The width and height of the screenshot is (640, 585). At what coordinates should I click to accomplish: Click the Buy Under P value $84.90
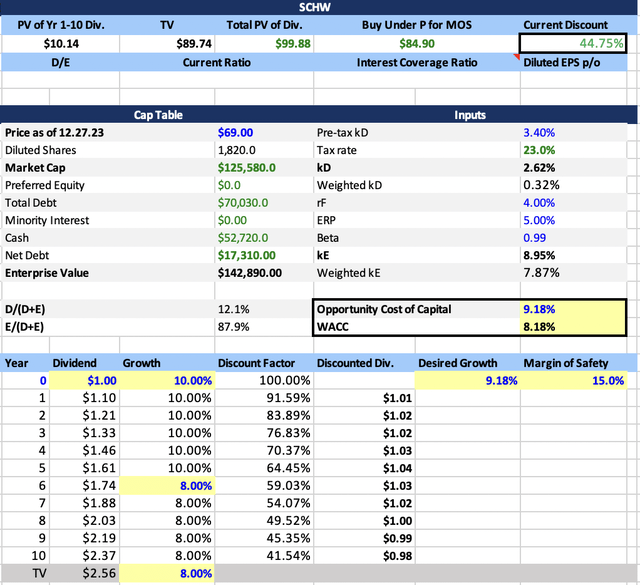point(417,44)
